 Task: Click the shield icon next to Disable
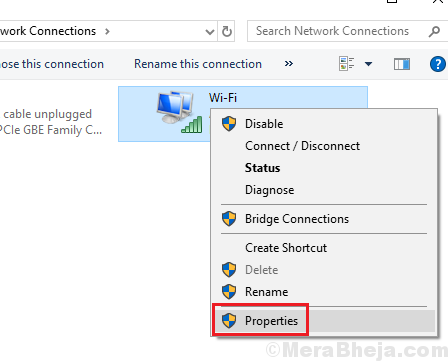[229, 124]
